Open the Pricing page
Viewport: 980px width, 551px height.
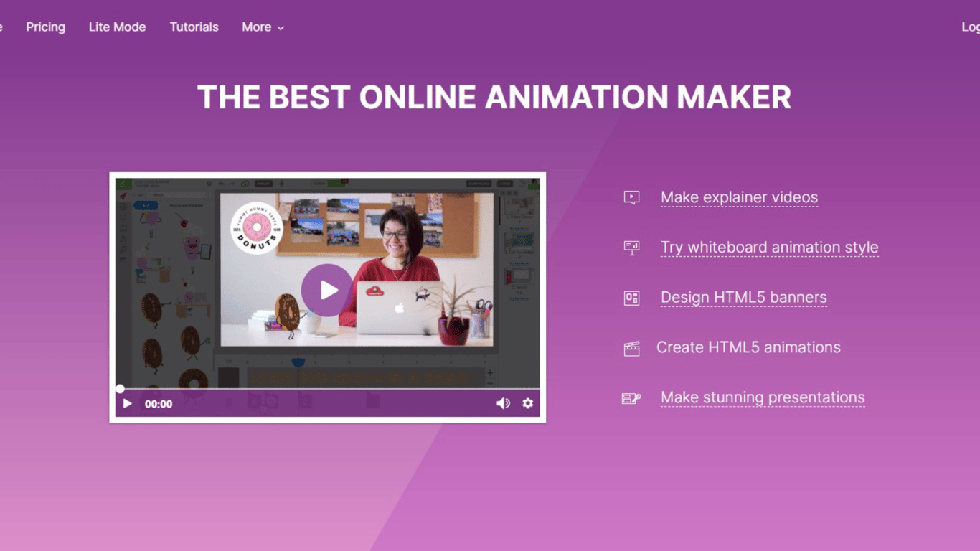(x=45, y=27)
